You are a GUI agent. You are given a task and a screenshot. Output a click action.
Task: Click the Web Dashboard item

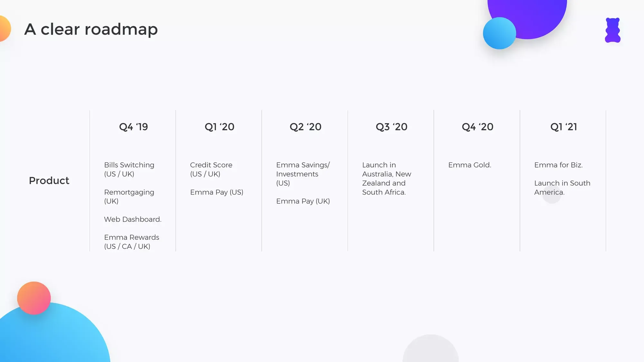(133, 219)
